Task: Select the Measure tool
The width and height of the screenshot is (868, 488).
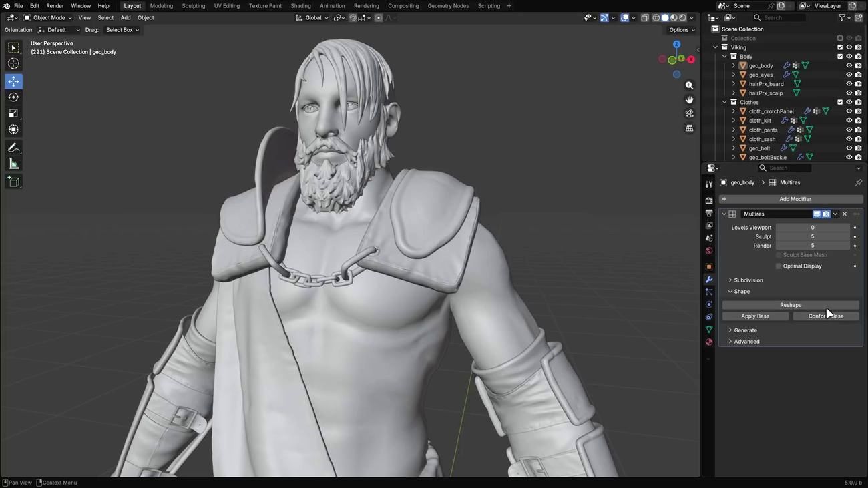Action: pos(13,164)
